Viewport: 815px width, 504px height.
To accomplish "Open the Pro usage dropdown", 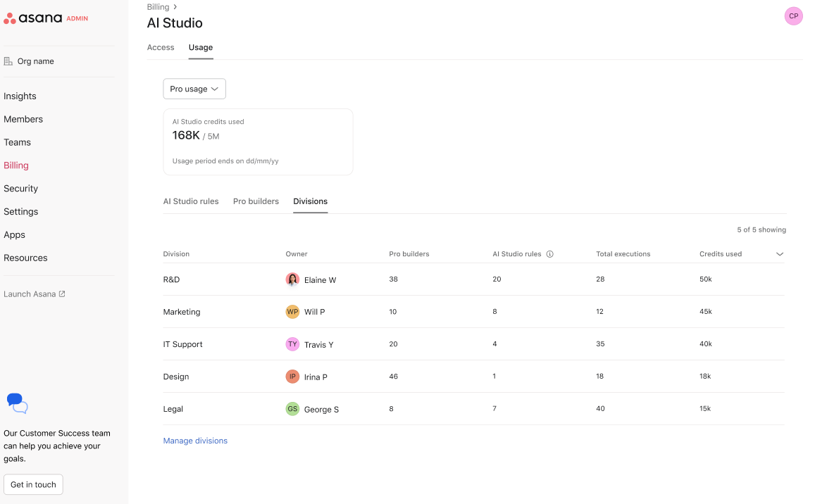I will 194,89.
